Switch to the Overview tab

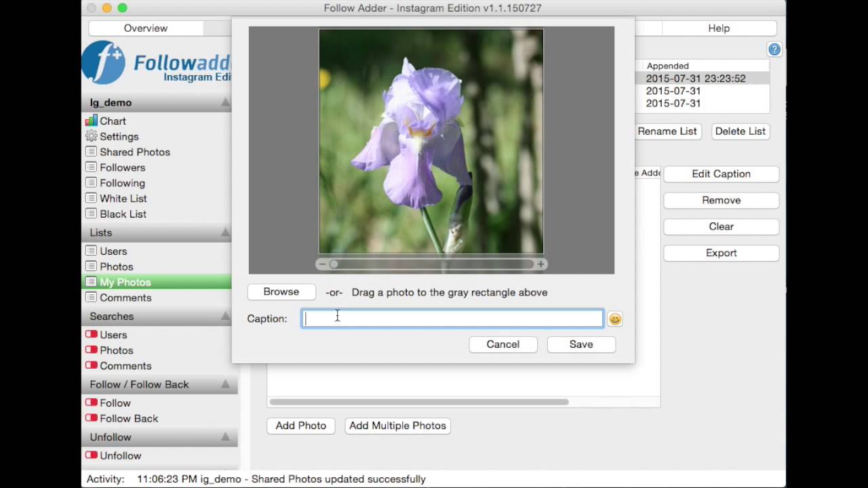(x=146, y=28)
